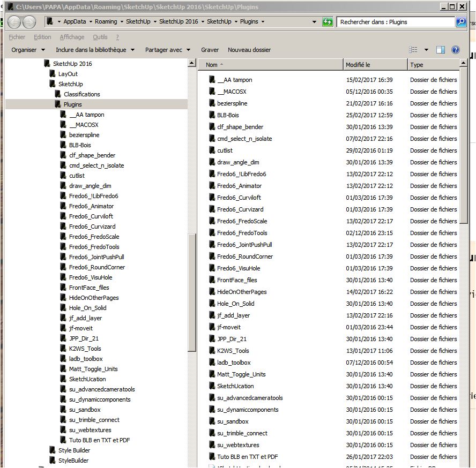Open the Organiser dropdown menu
Image resolution: width=476 pixels, height=468 pixels.
(x=28, y=50)
